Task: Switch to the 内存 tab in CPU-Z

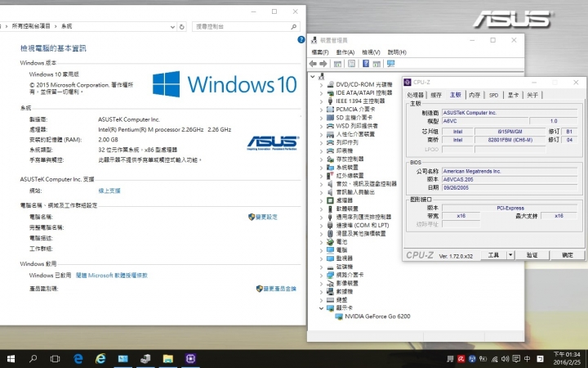Action: click(x=474, y=95)
